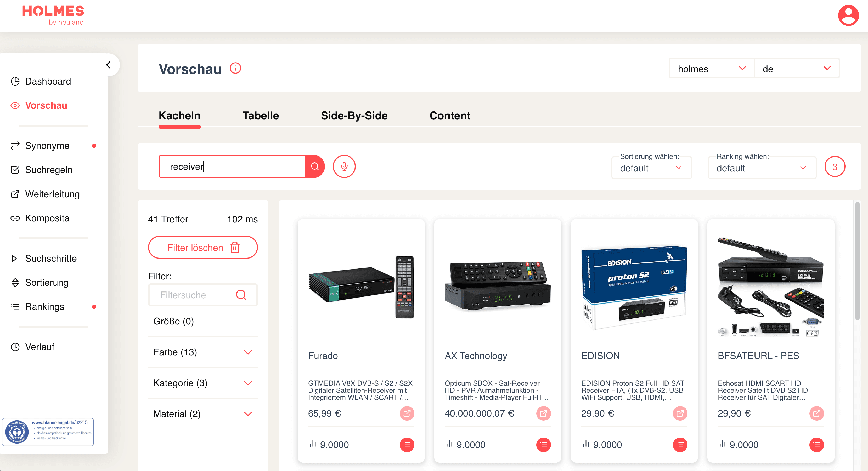Viewport: 868px width, 471px height.
Task: Open external link for BFSATEURL product
Action: tap(816, 413)
